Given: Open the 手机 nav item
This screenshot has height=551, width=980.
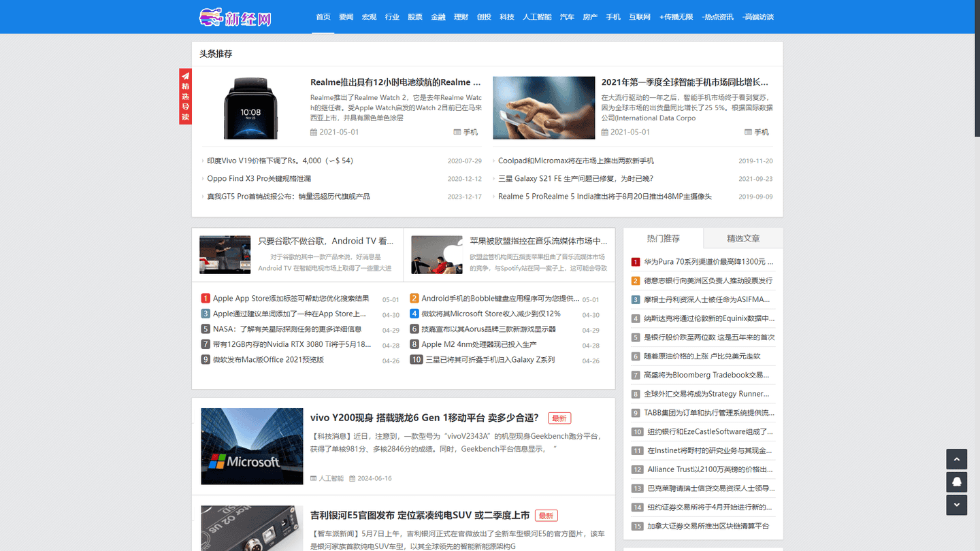Looking at the screenshot, I should (613, 17).
